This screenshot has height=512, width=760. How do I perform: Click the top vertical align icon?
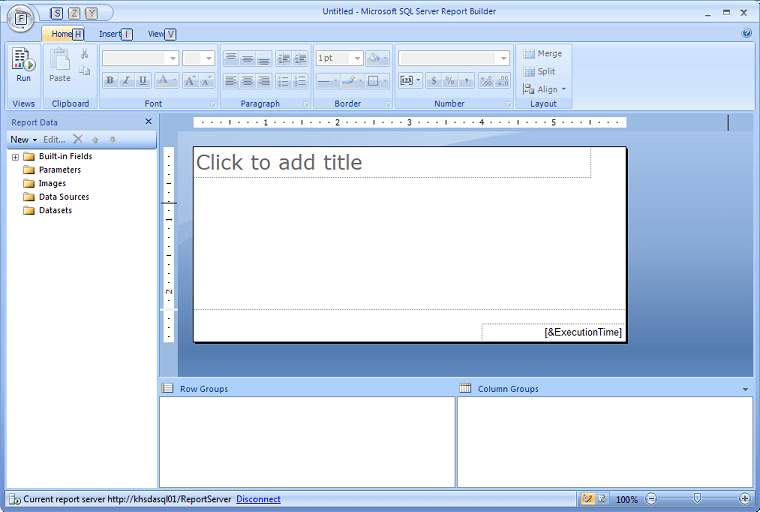point(231,59)
